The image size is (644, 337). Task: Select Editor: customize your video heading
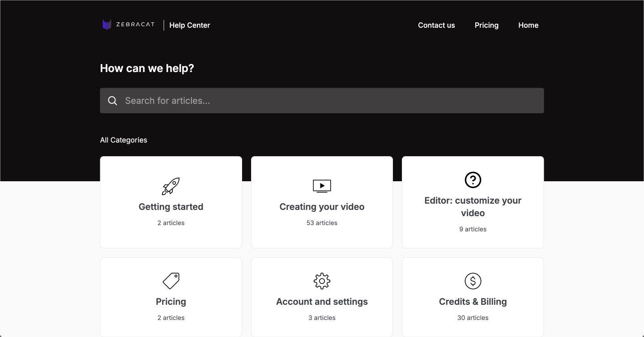click(473, 207)
